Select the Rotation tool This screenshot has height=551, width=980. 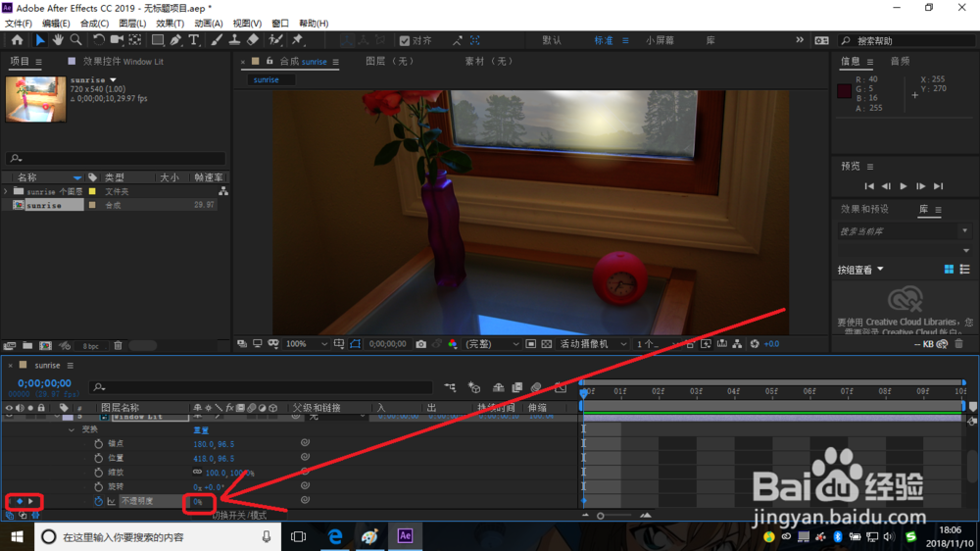click(x=98, y=40)
